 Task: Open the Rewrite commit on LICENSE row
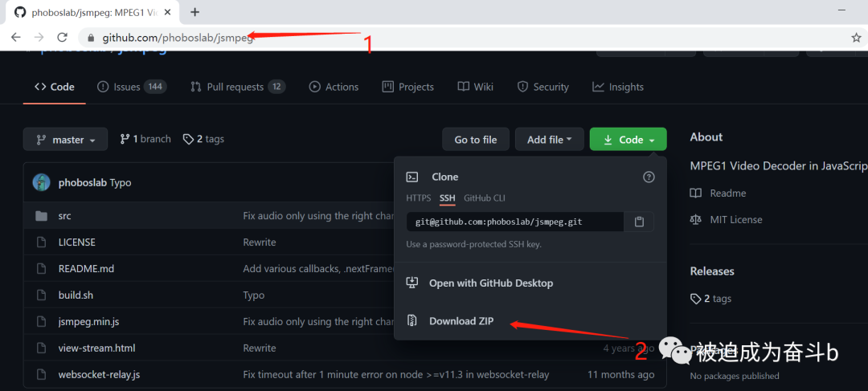click(259, 242)
